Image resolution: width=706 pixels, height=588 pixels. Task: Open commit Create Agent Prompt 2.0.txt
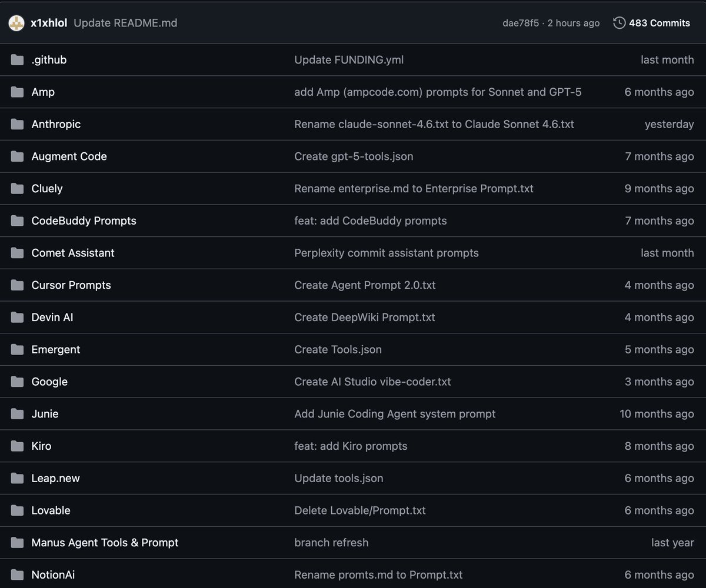365,285
